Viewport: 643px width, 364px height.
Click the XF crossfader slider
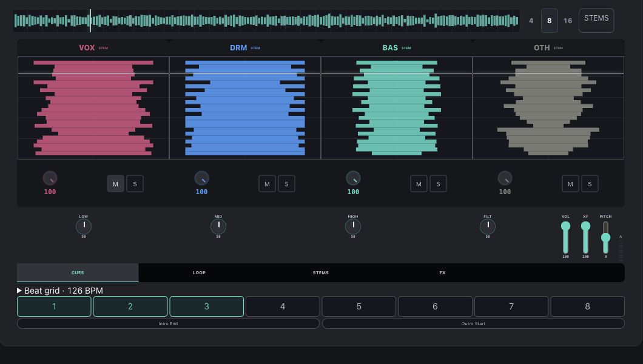pos(585,238)
